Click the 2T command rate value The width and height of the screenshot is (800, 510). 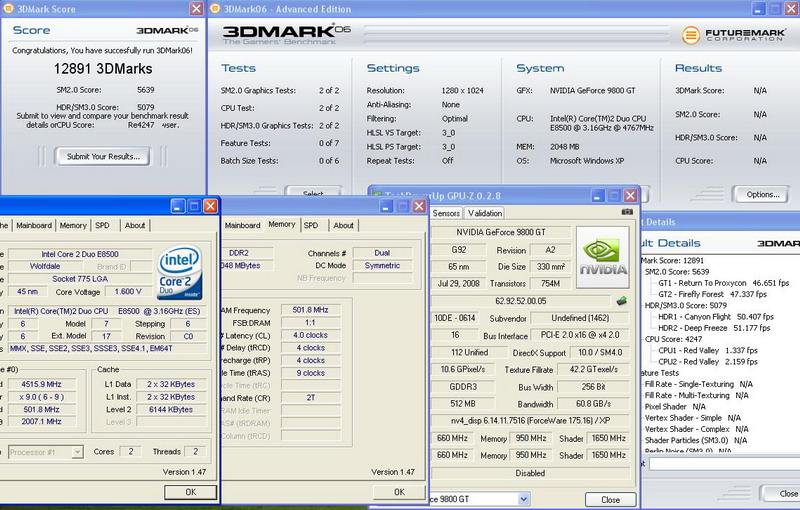pyautogui.click(x=310, y=398)
